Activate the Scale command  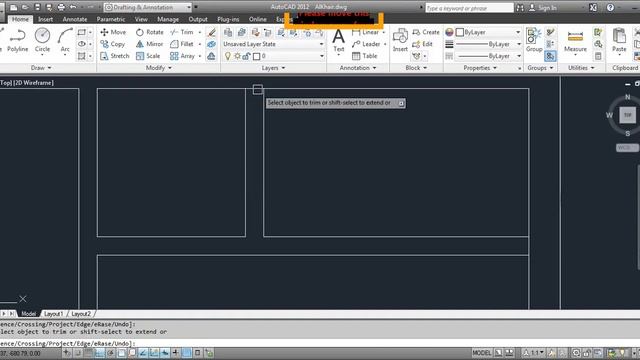tap(148, 56)
